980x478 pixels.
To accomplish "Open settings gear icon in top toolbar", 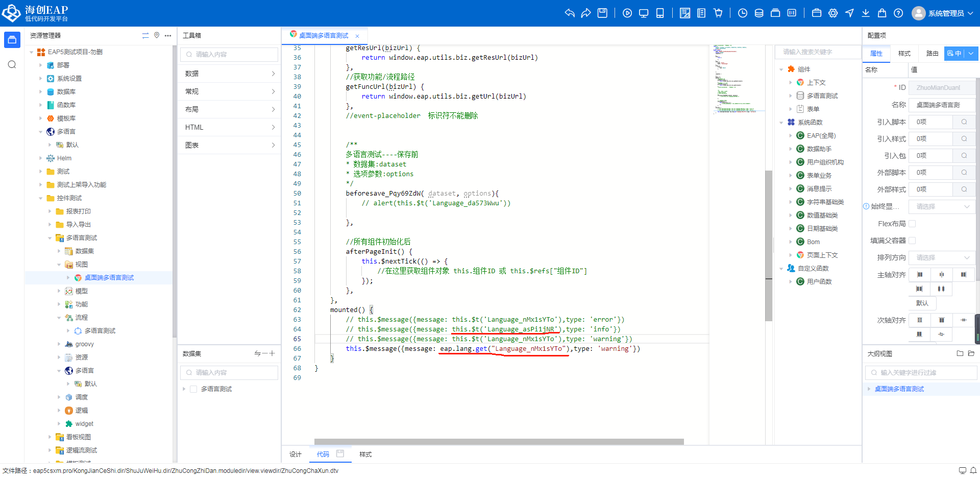I will point(833,13).
